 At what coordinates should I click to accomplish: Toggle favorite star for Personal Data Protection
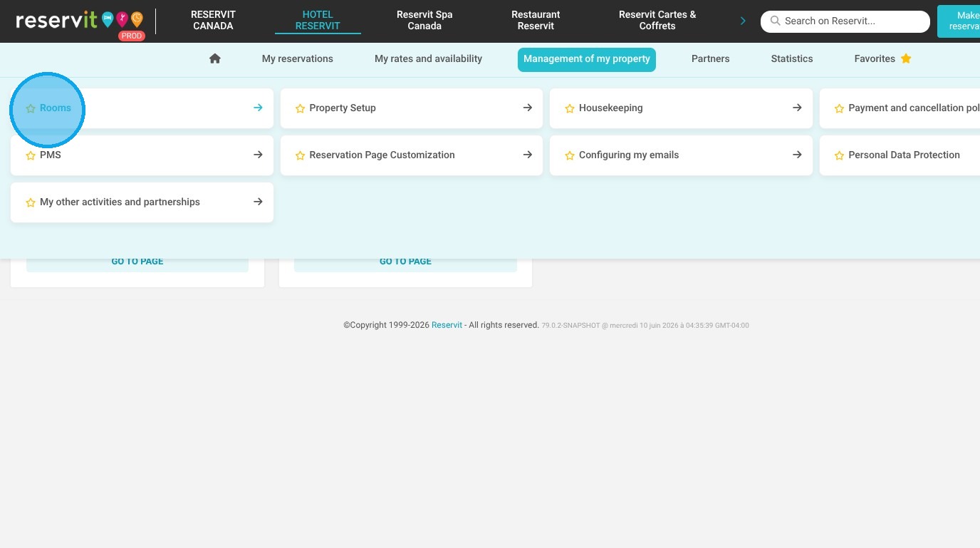coord(839,155)
